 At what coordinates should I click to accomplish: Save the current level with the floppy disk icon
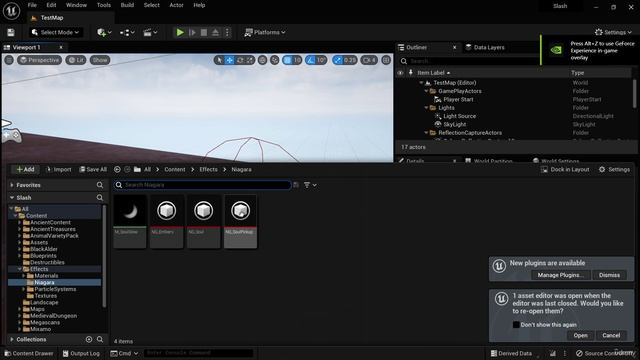click(x=11, y=32)
